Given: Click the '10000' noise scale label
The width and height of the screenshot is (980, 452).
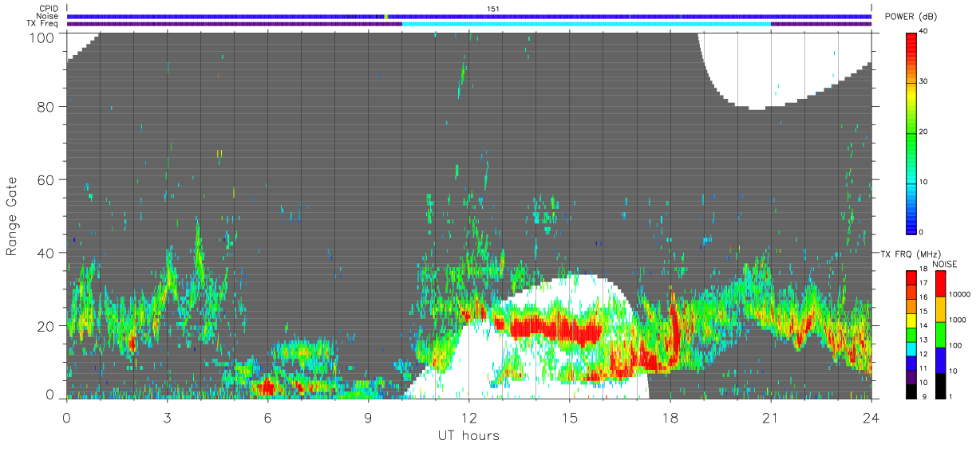Looking at the screenshot, I should coord(961,295).
